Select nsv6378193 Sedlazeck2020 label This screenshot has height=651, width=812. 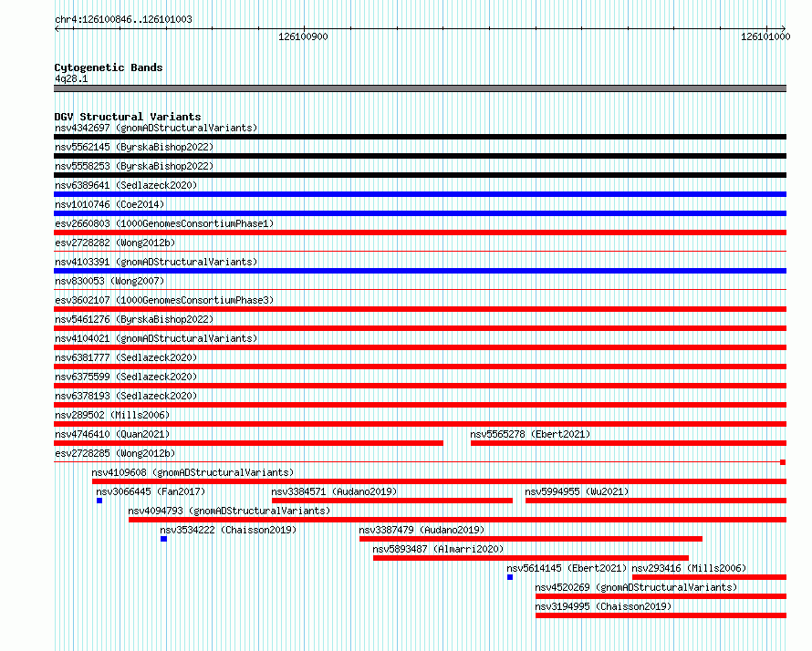(x=126, y=396)
